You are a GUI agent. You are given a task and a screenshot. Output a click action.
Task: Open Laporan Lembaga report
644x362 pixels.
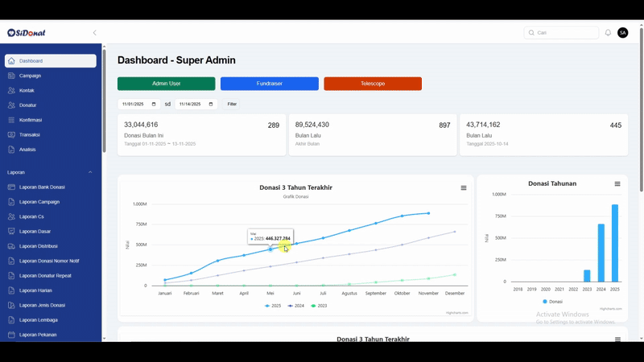51,320
